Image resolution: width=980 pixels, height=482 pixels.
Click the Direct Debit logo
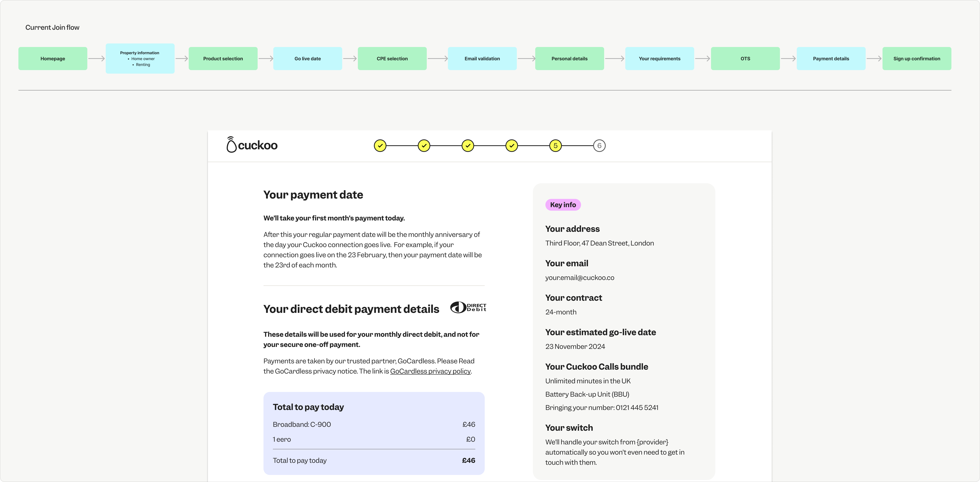[468, 307]
